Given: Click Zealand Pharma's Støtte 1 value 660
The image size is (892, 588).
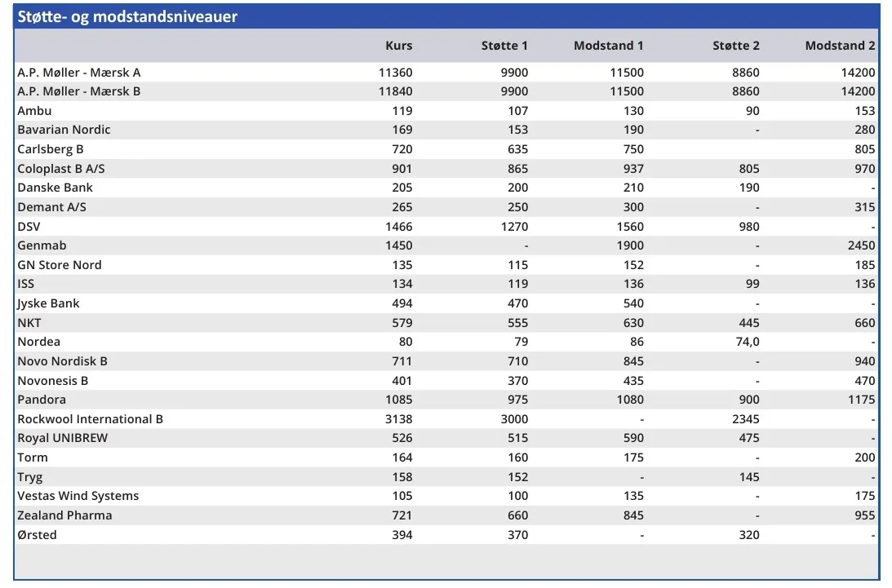Looking at the screenshot, I should coord(517,515).
